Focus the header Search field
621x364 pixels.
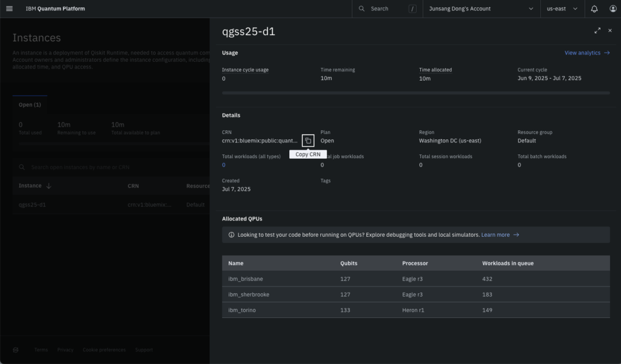coord(387,8)
